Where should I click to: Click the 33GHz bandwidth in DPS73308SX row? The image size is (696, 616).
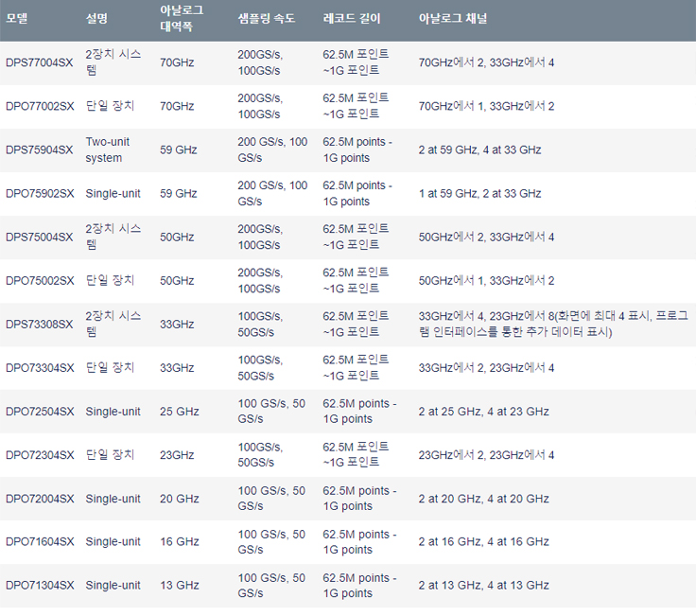click(x=177, y=325)
